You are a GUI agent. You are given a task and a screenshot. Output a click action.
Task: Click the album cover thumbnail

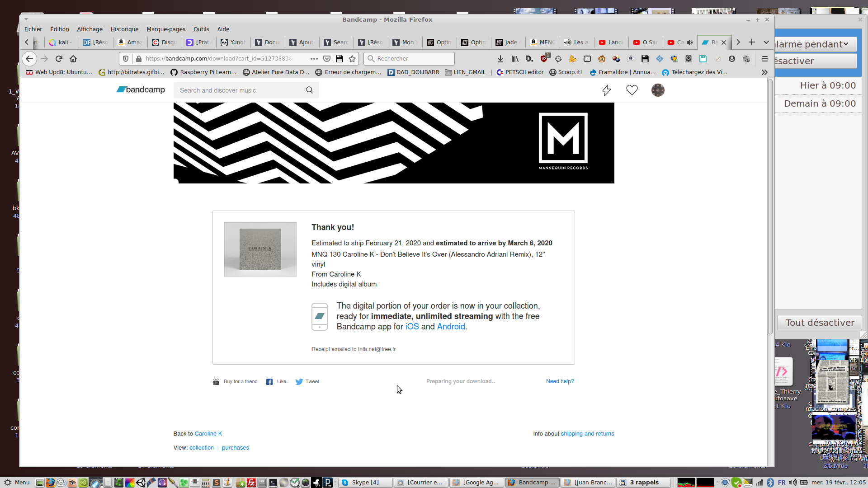pyautogui.click(x=260, y=249)
